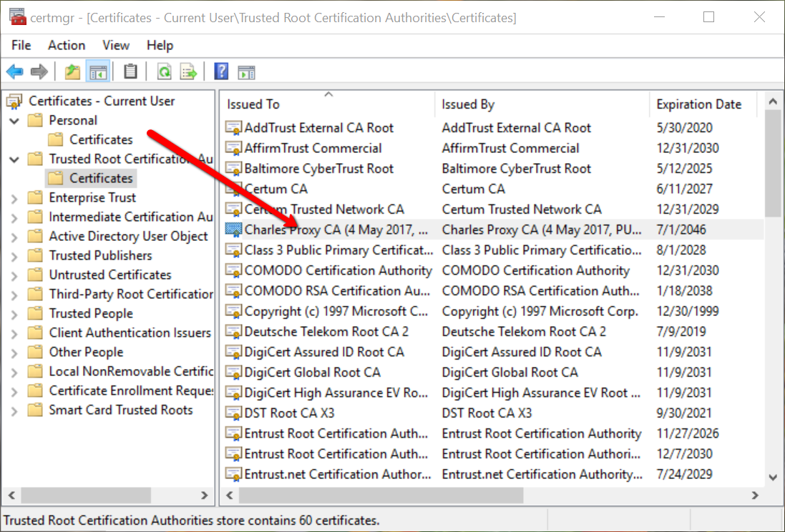Click the certmgr application icon in the title bar
The width and height of the screenshot is (785, 532).
point(17,17)
